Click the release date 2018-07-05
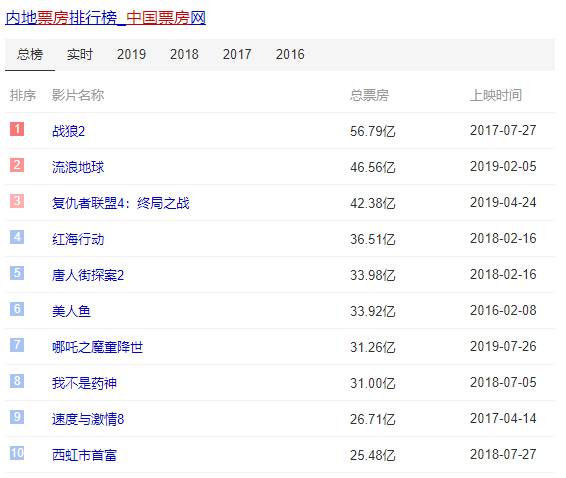The width and height of the screenshot is (566, 478). click(x=503, y=382)
